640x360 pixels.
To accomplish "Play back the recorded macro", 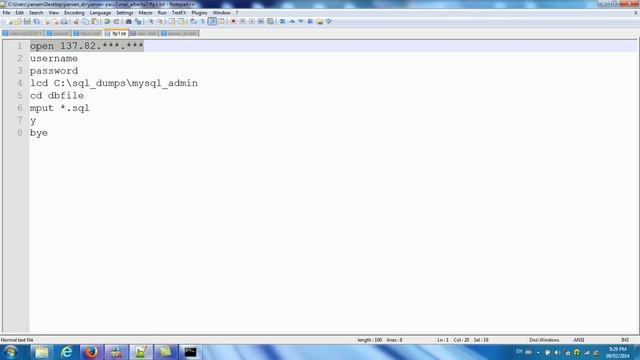I will coord(252,21).
